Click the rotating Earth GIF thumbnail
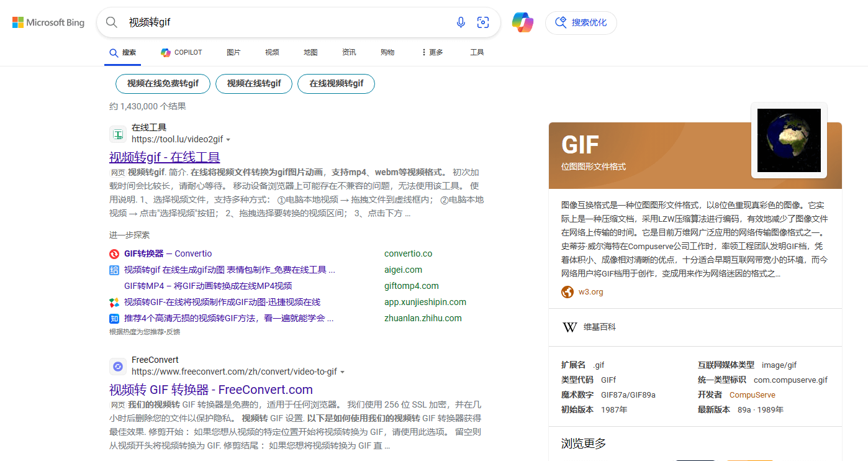Viewport: 868px width, 461px height. [x=789, y=140]
